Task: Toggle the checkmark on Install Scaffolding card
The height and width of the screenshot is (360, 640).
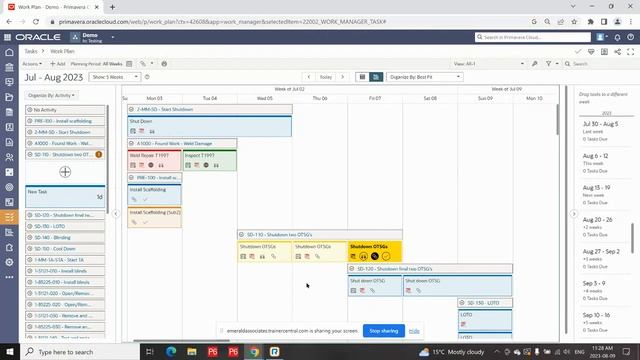Action: click(145, 199)
